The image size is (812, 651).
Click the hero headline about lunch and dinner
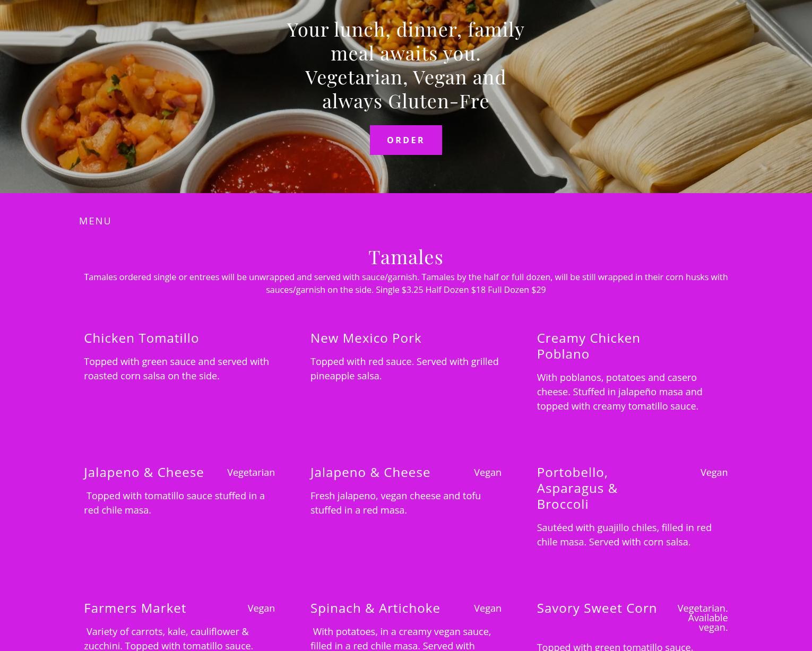405,65
